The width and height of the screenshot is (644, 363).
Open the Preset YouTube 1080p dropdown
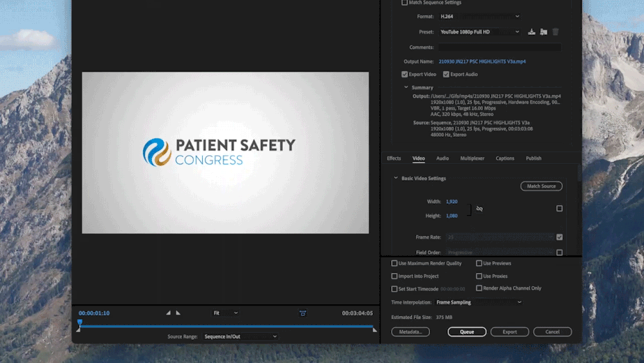pos(479,32)
